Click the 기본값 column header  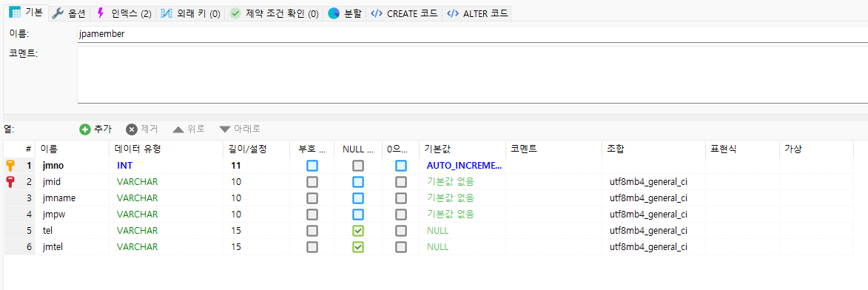click(x=462, y=149)
